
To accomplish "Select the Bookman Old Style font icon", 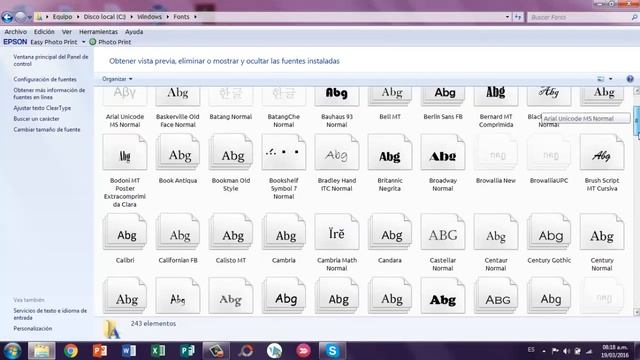I will [x=231, y=152].
